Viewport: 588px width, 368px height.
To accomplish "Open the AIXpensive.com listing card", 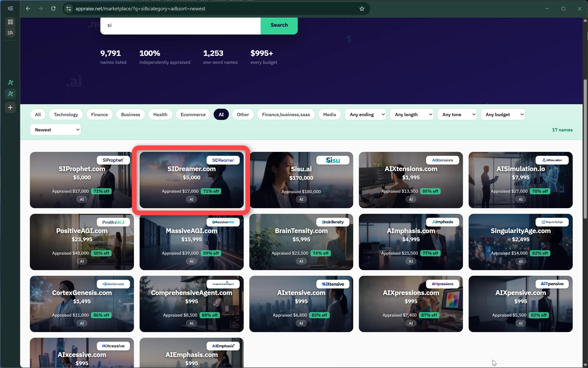I will coord(521,304).
